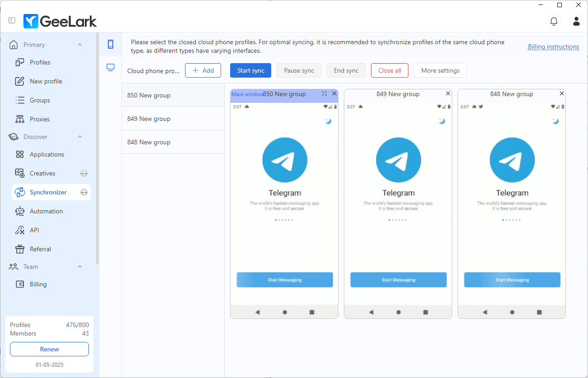Image resolution: width=588 pixels, height=378 pixels.
Task: Click sidebar vertical scrollbar
Action: [x=97, y=149]
